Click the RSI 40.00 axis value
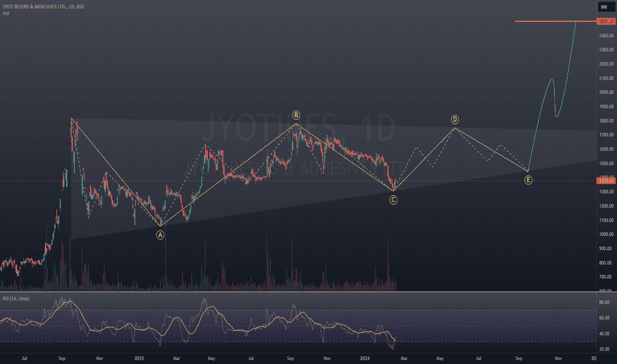Screen dimensions: 617x364 point(604,334)
